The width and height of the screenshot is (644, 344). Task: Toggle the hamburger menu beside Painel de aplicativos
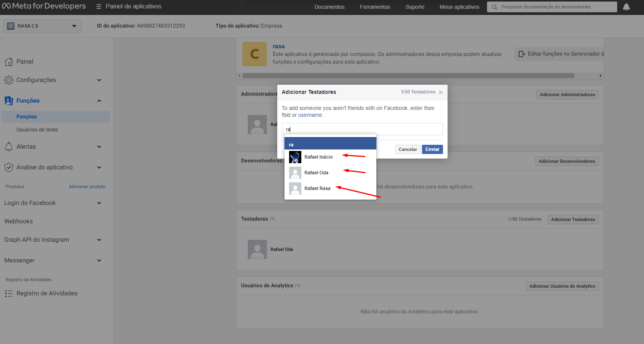99,7
